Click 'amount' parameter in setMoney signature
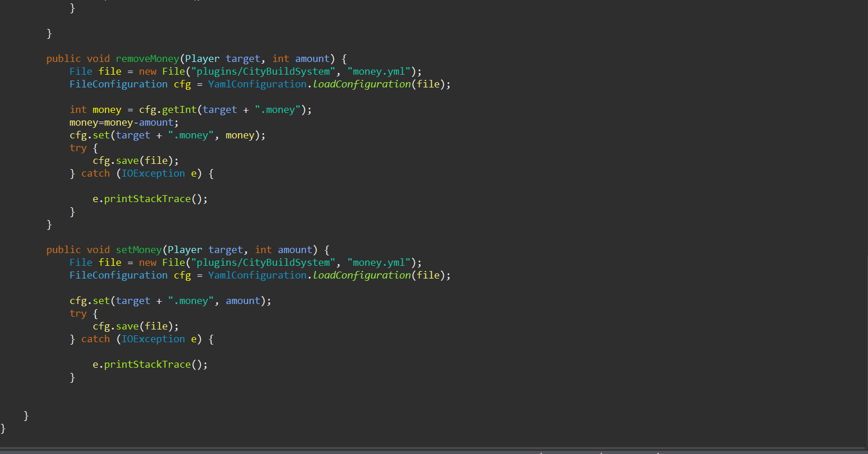Screen dimensions: 868x454 coord(295,250)
